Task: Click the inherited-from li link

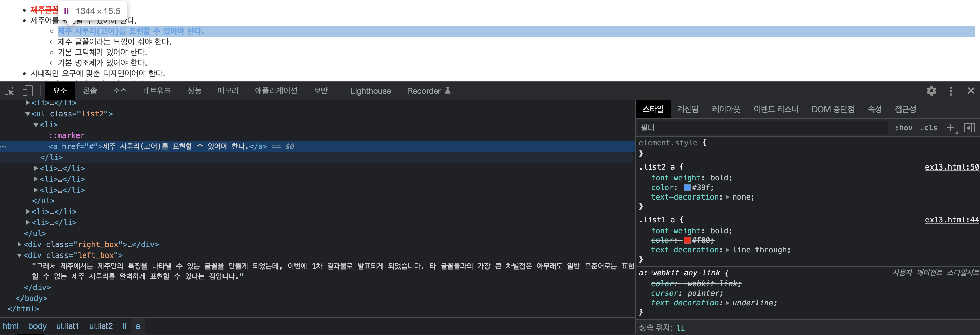Action: [680, 328]
